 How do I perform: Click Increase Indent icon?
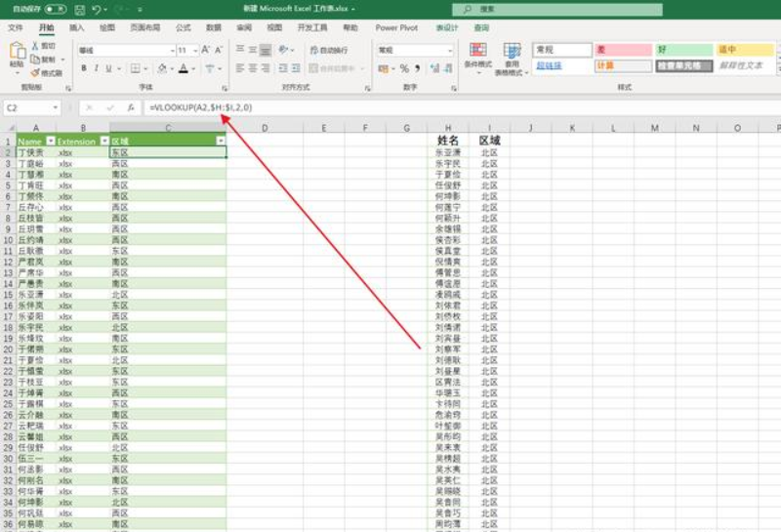coord(296,68)
